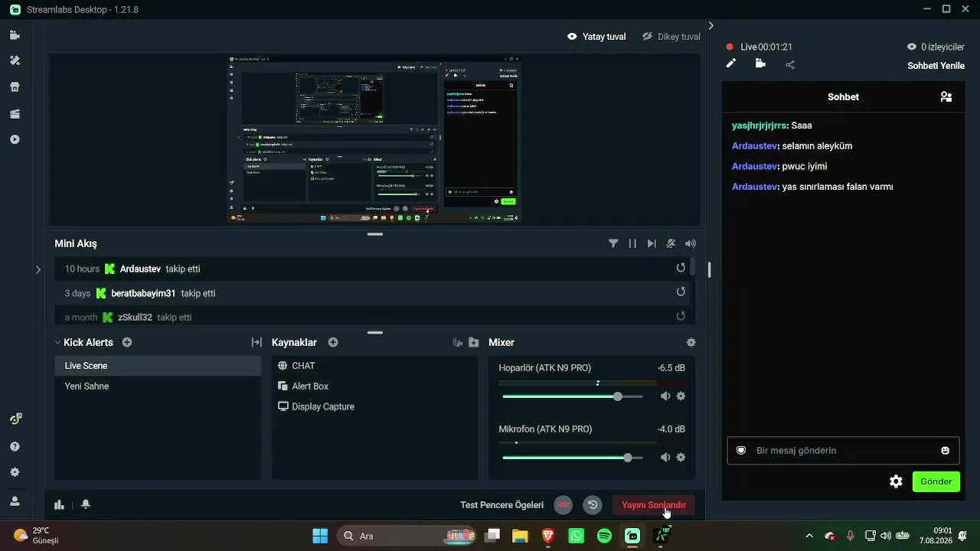Click the camera icon beside the pencil
This screenshot has width=980, height=551.
click(760, 64)
